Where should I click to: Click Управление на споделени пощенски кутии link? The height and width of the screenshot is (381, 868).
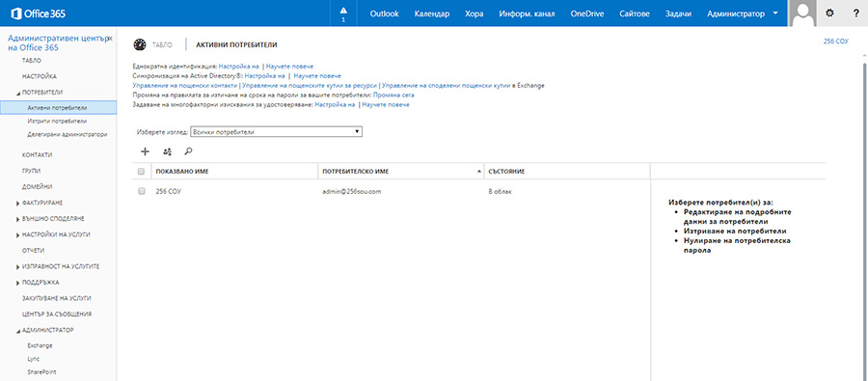tap(447, 86)
